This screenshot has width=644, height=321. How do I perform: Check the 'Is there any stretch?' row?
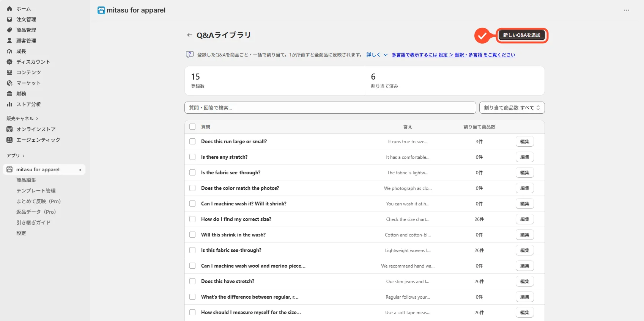[192, 157]
